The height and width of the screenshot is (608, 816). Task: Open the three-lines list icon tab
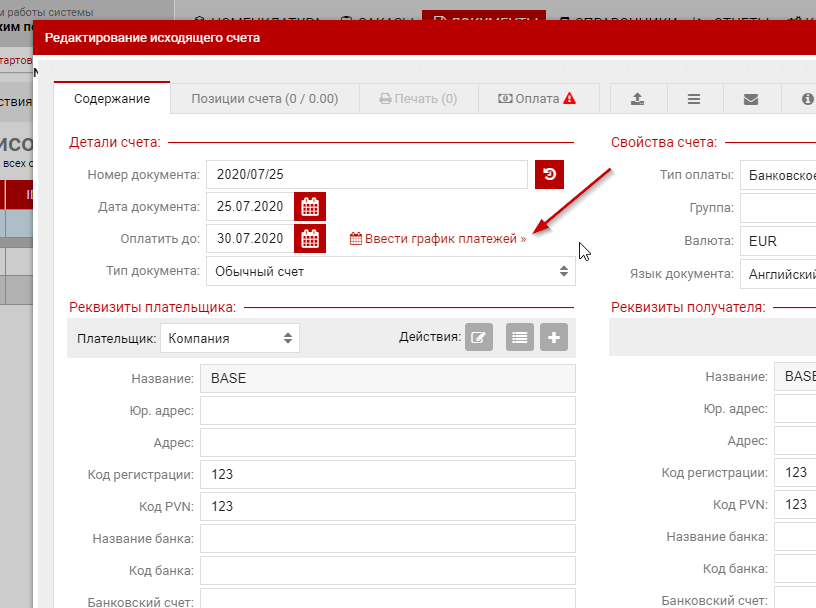tap(693, 99)
